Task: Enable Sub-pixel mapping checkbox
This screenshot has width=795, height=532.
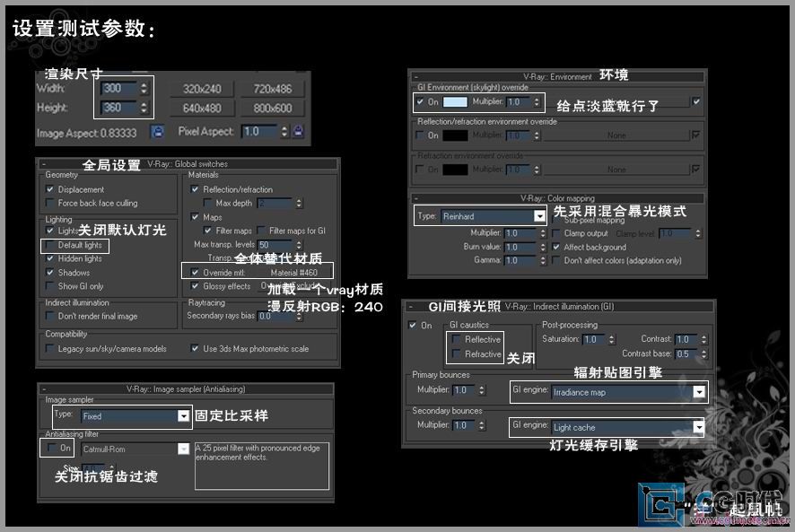Action: click(556, 221)
